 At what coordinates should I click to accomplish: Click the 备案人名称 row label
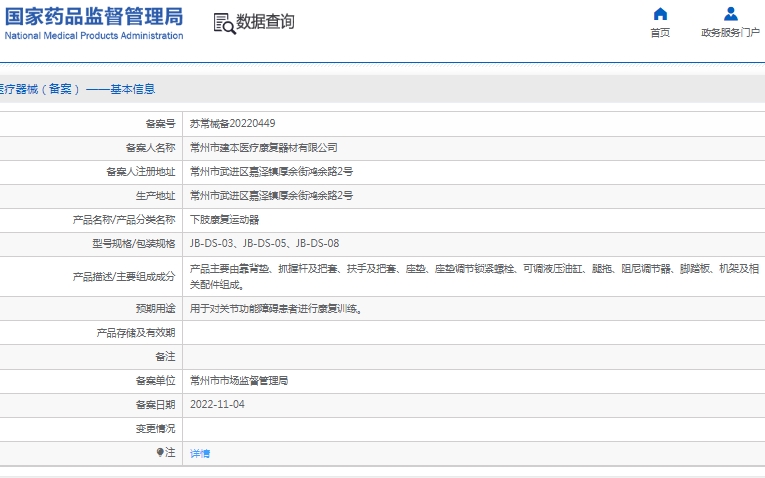coord(151,148)
